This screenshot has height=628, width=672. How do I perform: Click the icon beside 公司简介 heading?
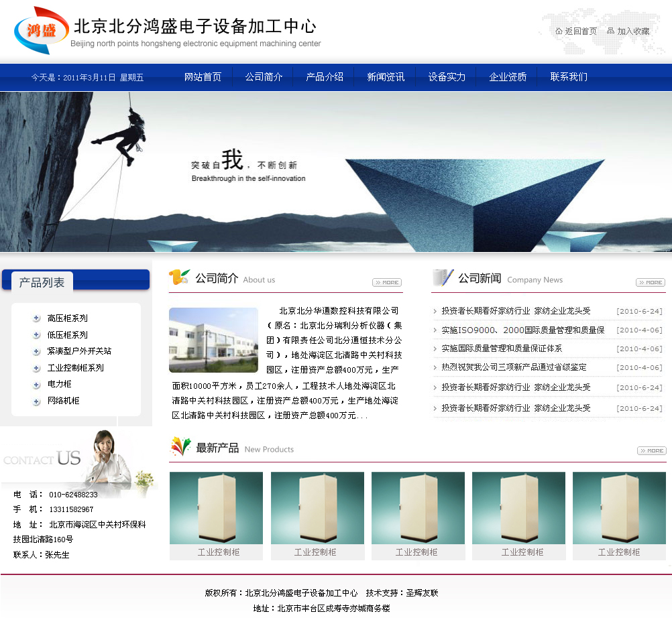click(x=178, y=278)
